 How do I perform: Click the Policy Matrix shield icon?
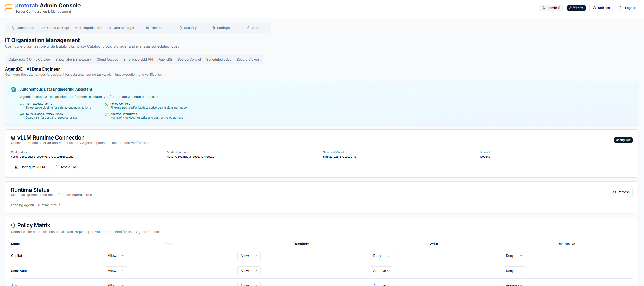pyautogui.click(x=13, y=225)
